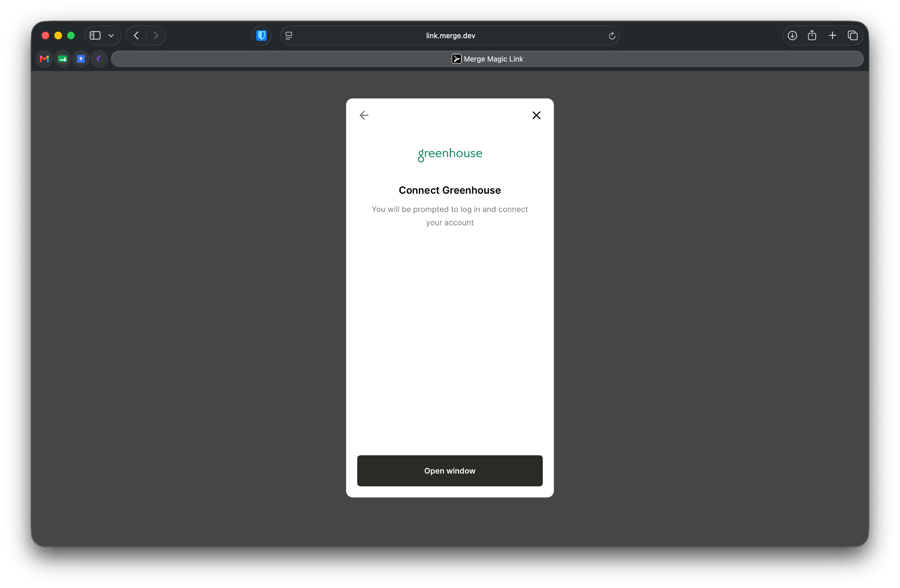This screenshot has width=900, height=588.
Task: Show the tab overview
Action: pyautogui.click(x=853, y=36)
